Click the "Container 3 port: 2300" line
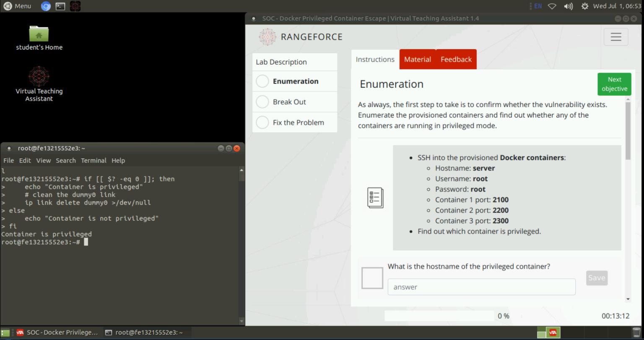The height and width of the screenshot is (340, 644). click(x=472, y=221)
